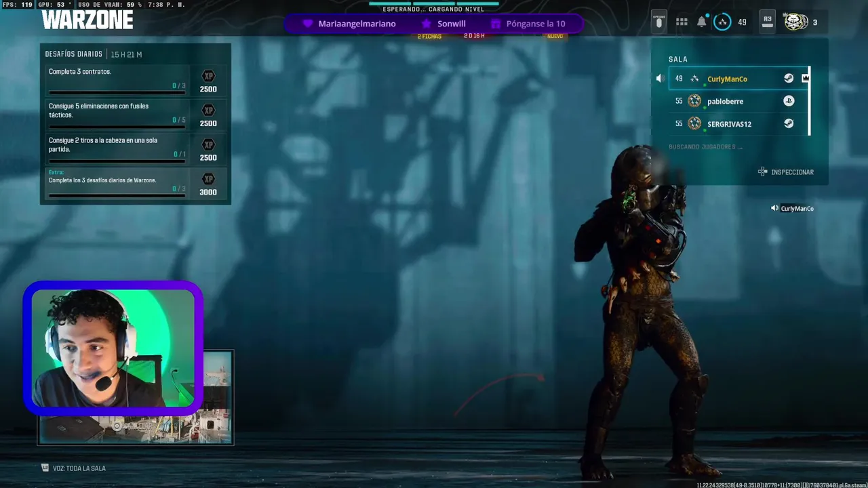Click the Desafíos Diarios header
868x488 pixels.
pyautogui.click(x=74, y=54)
